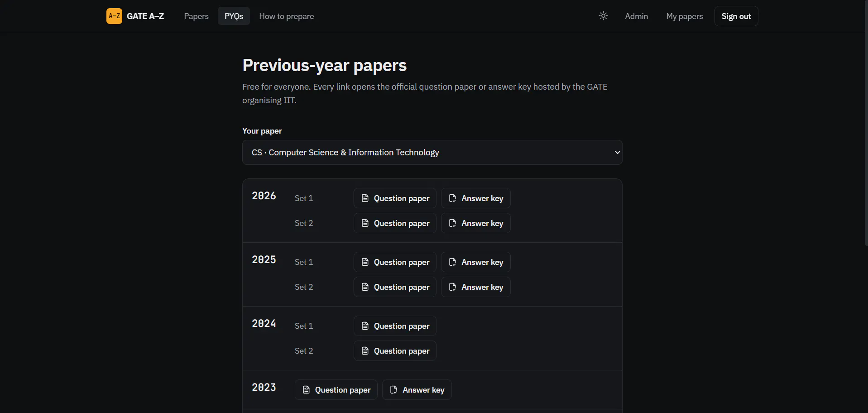
Task: Open 2025 Set 1 Question paper
Action: (x=394, y=262)
